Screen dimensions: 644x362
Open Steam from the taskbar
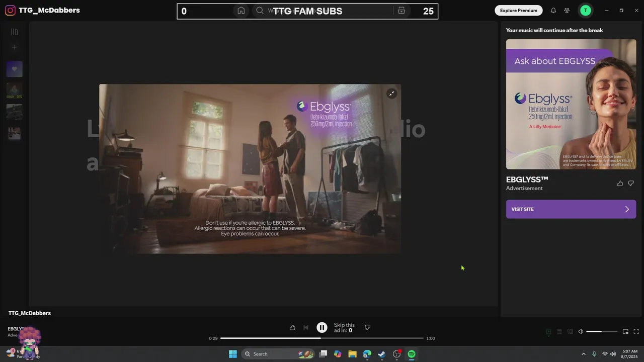382,354
